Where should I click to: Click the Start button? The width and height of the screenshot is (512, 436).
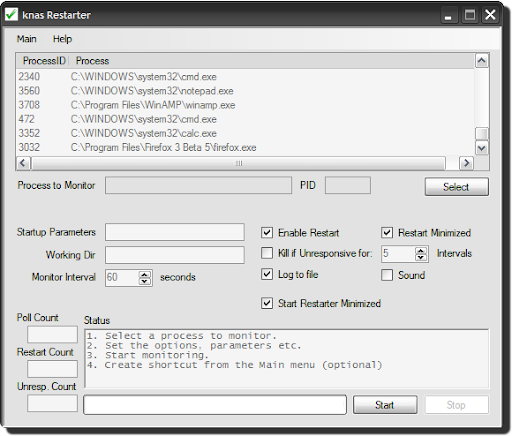click(385, 405)
